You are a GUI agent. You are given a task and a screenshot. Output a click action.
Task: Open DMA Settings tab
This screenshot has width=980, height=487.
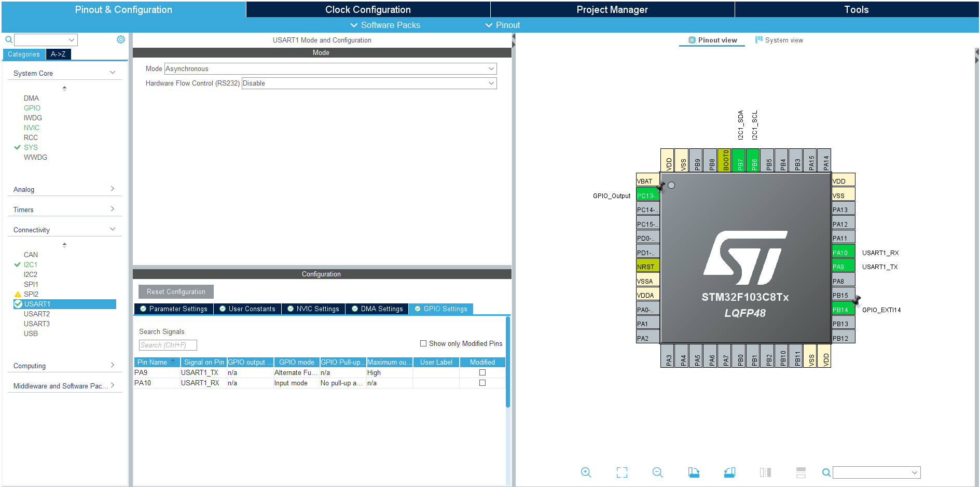377,309
